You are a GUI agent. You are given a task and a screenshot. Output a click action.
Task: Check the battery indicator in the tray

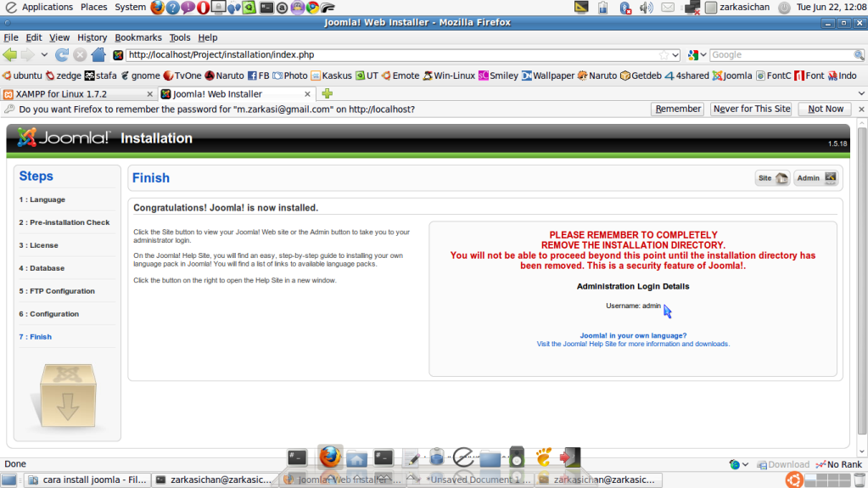pos(602,8)
